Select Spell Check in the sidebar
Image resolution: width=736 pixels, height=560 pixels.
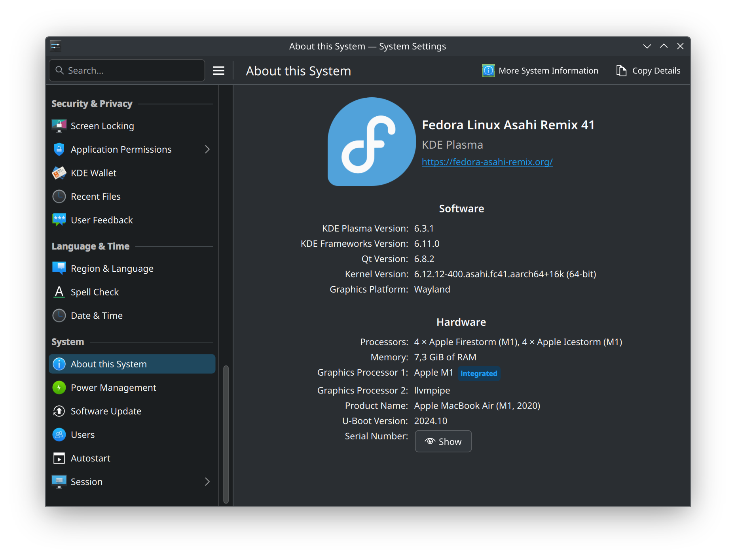(132, 292)
